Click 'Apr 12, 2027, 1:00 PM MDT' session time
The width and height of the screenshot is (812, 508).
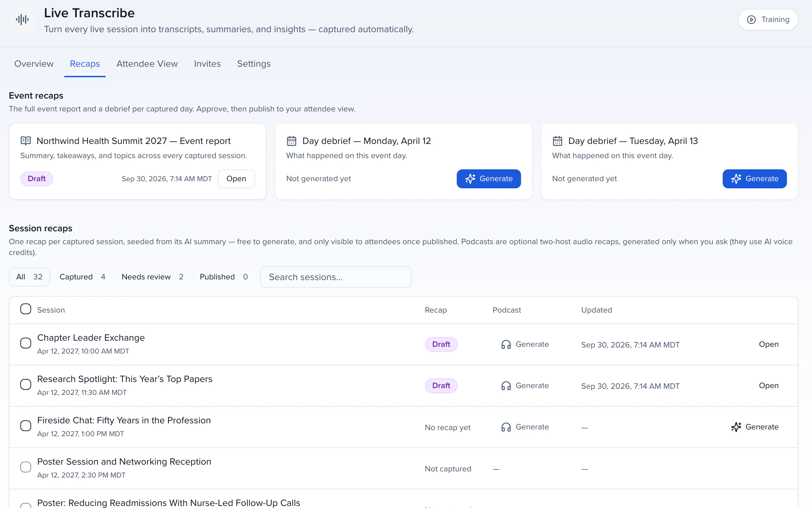[81, 434]
